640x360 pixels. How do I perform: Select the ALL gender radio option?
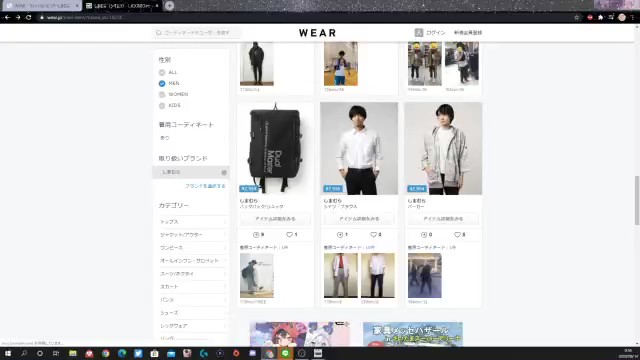[162, 73]
